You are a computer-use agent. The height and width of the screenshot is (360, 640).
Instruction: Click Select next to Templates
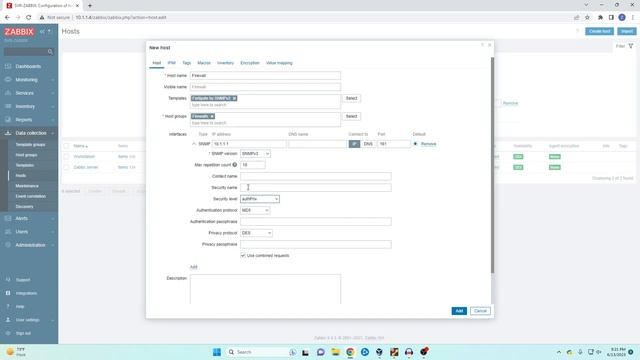pos(351,98)
